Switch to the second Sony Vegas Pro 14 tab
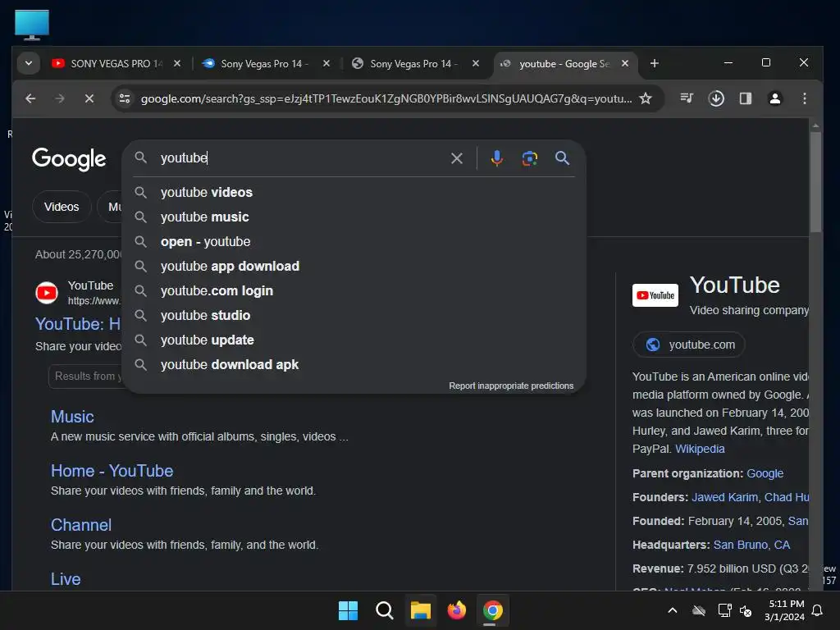The height and width of the screenshot is (630, 840). [x=264, y=64]
